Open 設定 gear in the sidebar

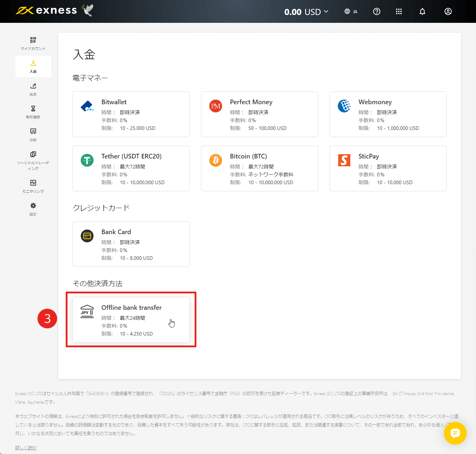click(33, 209)
